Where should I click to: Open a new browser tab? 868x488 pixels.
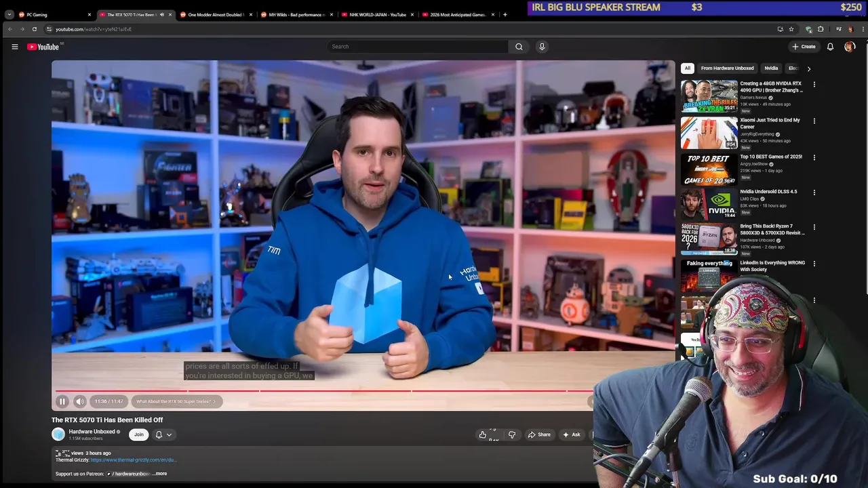click(x=505, y=14)
